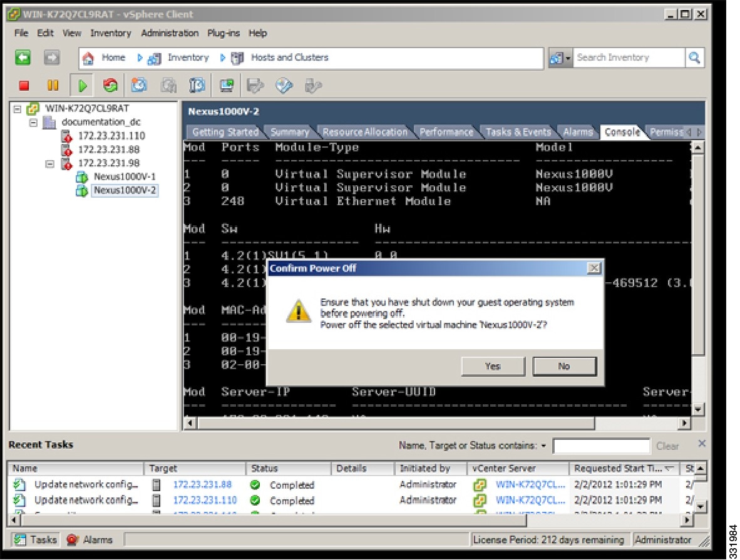
Task: Close the Confirm Power Off dialog
Action: pyautogui.click(x=594, y=268)
